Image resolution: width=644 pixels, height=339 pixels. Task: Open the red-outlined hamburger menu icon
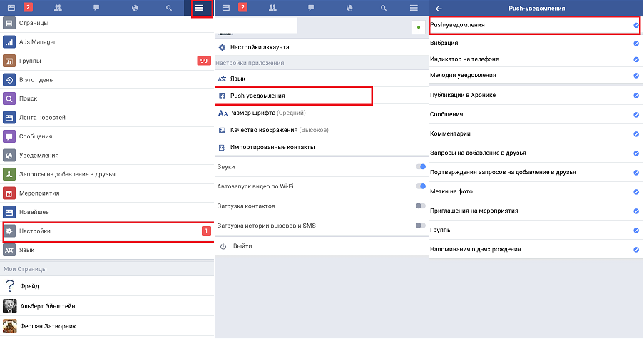pos(200,8)
